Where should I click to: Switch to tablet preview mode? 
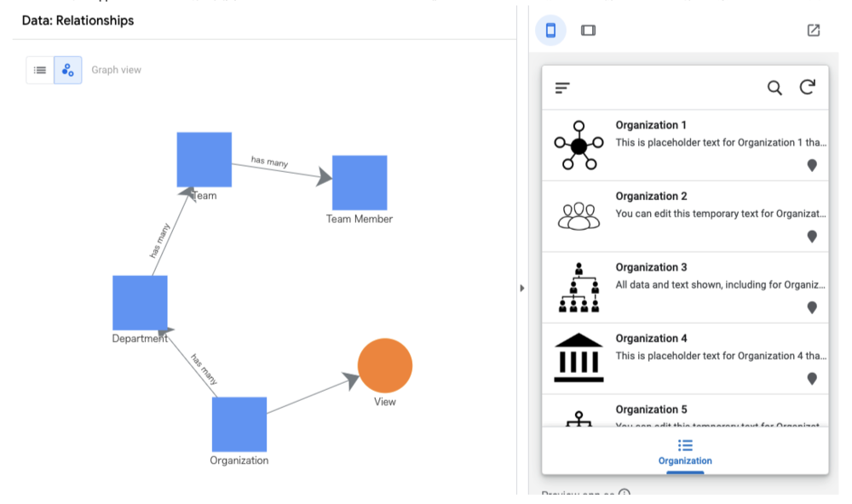tap(588, 31)
